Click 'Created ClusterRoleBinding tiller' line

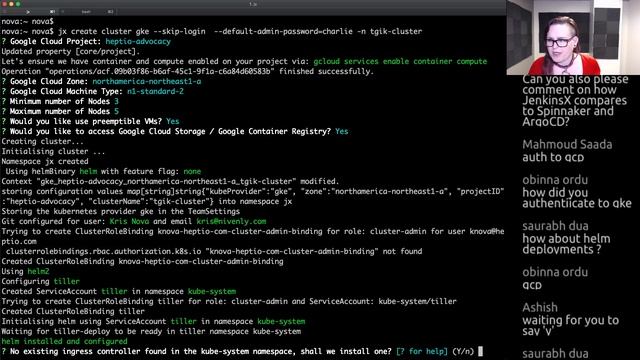point(73,311)
